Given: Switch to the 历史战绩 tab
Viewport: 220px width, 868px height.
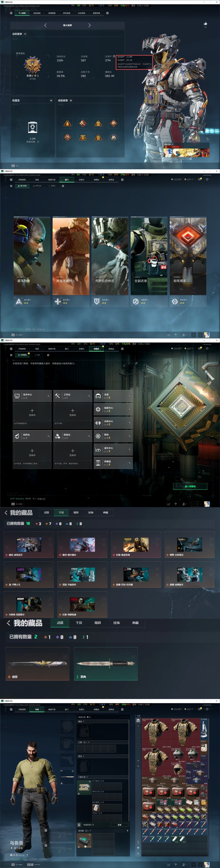Looking at the screenshot, I should coord(37,13).
